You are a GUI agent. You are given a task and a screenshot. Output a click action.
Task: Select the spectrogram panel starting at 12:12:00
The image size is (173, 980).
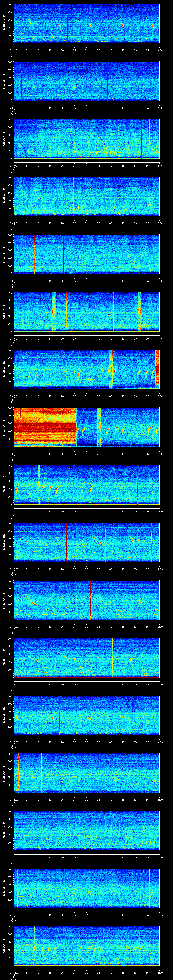(86, 657)
